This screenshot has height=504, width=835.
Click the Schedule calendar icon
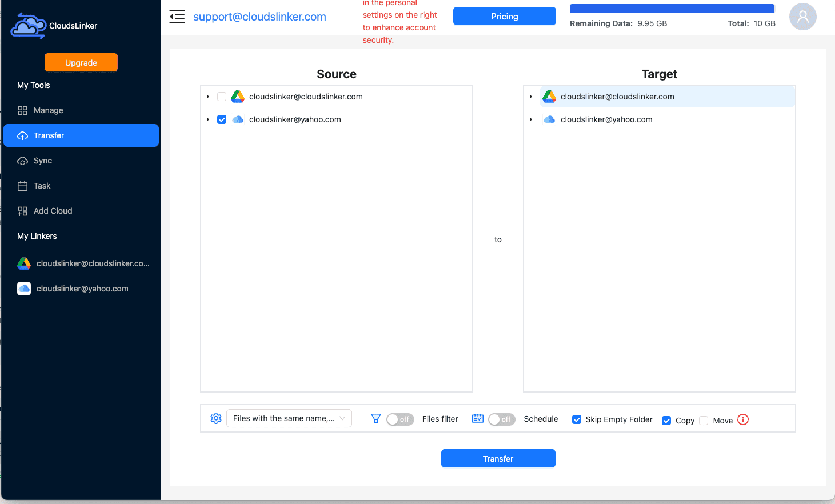click(x=478, y=418)
